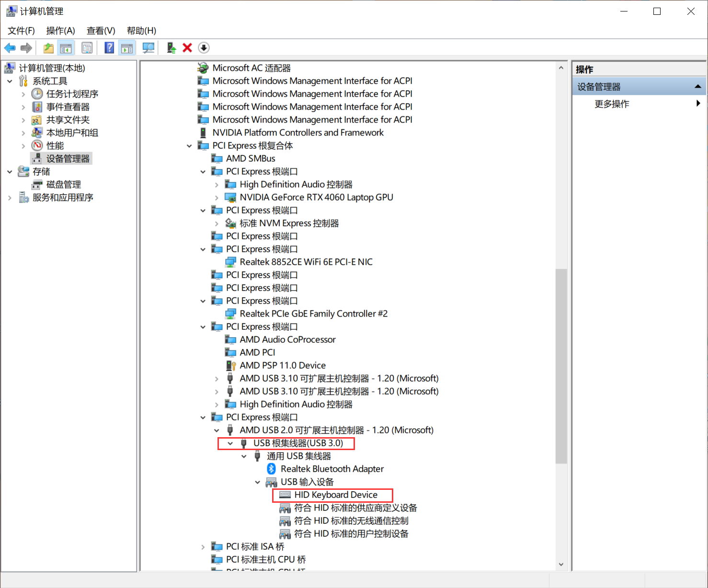708x588 pixels.
Task: Click the Properties toolbar icon
Action: [87, 48]
